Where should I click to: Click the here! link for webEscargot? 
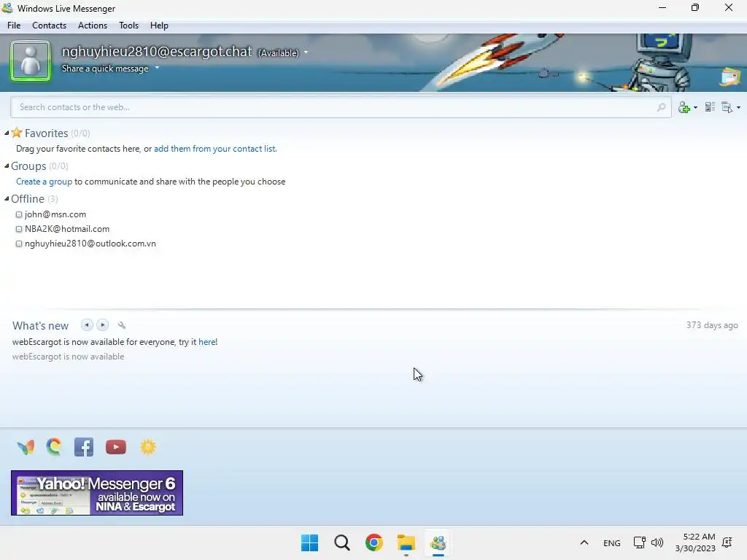pos(208,342)
